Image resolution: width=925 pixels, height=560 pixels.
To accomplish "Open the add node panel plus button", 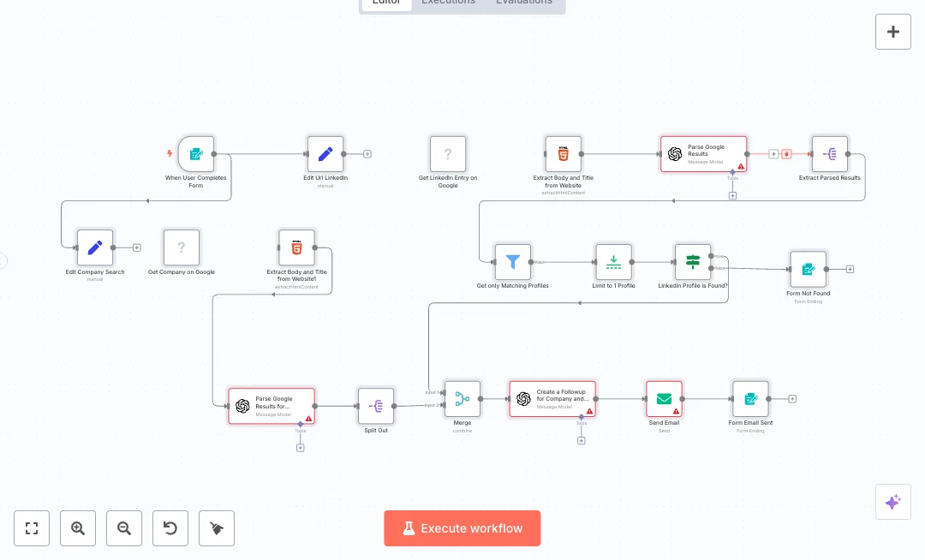I will tap(892, 32).
